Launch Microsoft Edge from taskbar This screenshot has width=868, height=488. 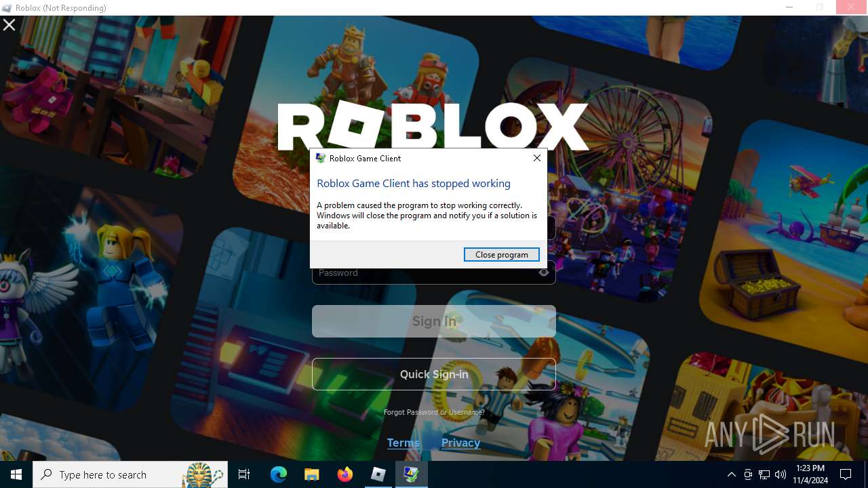(279, 474)
